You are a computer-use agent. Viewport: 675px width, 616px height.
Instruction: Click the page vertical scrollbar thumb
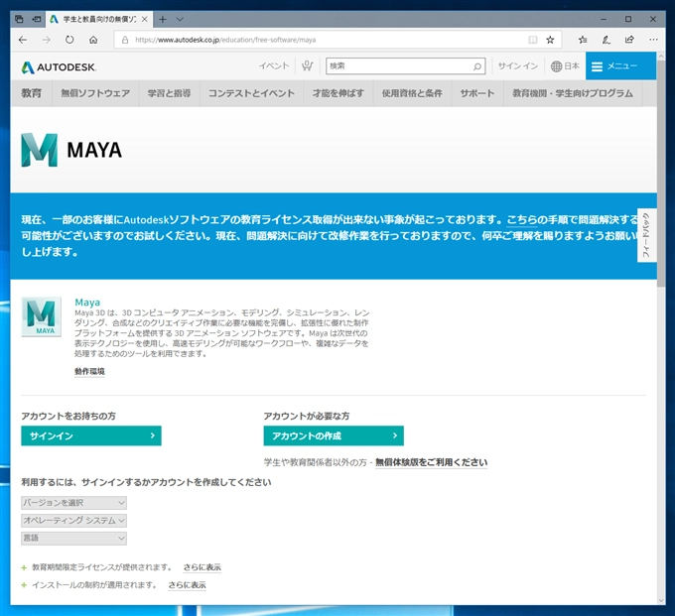pos(661,174)
